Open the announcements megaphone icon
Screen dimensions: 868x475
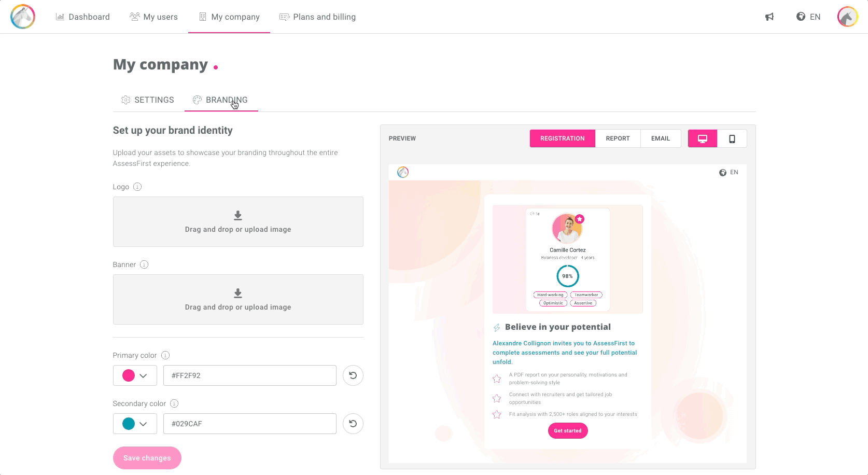(x=769, y=17)
